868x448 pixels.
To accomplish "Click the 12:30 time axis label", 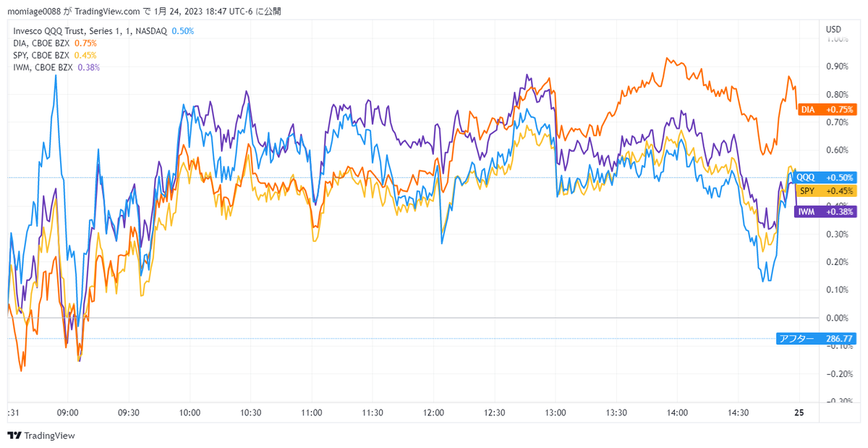I will point(495,413).
